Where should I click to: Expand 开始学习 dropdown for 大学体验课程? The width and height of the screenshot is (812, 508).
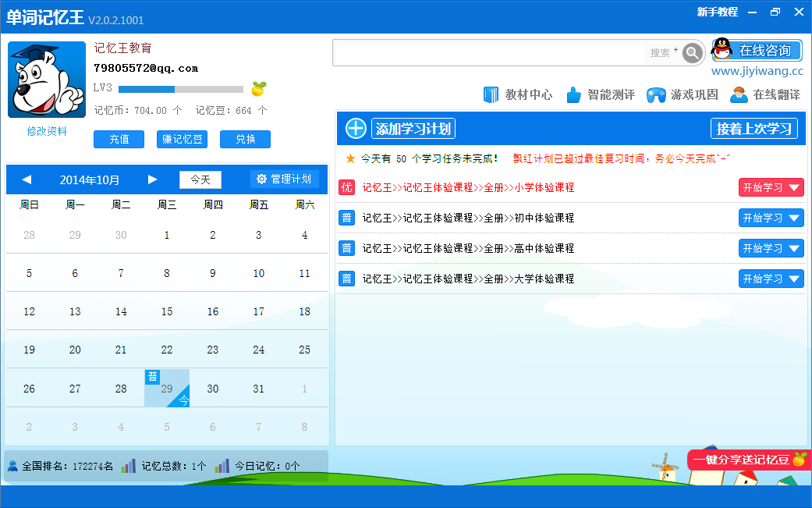(x=795, y=279)
